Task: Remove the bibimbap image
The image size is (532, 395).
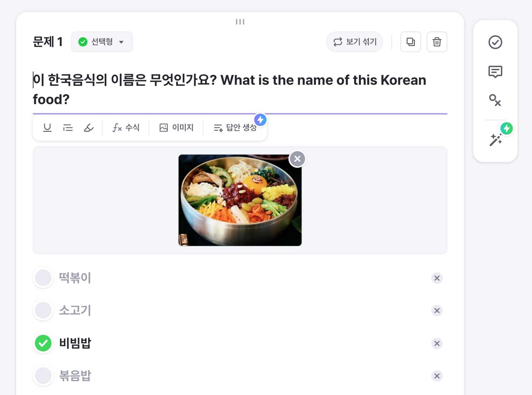Action: [x=297, y=159]
